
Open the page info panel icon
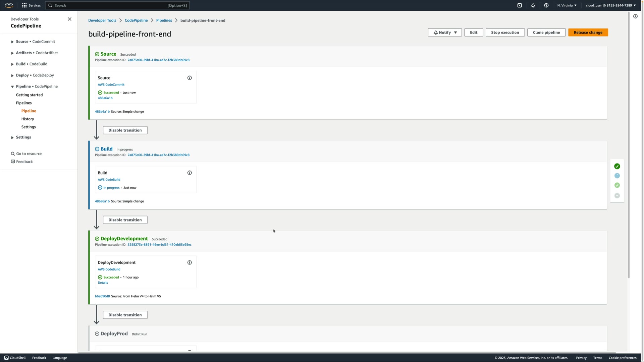635,16
